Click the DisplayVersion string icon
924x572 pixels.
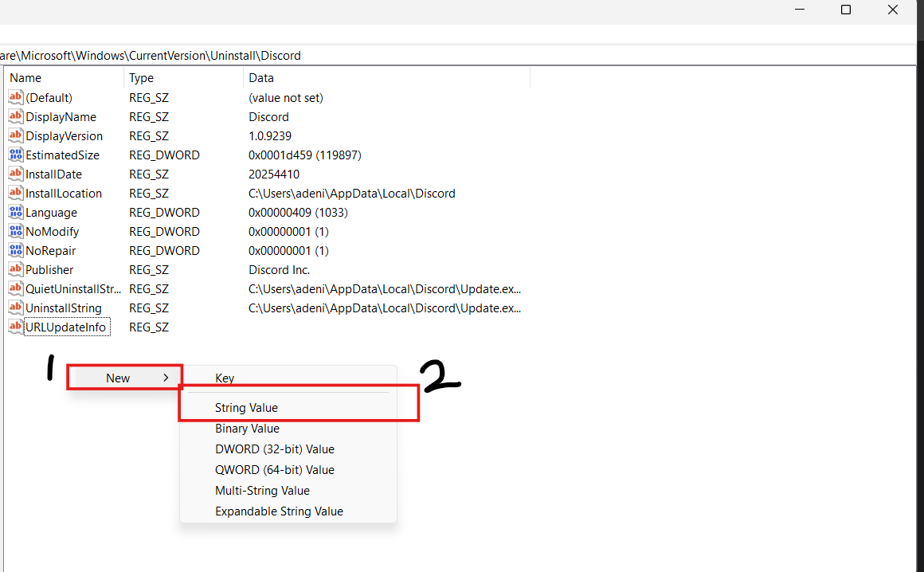point(16,135)
